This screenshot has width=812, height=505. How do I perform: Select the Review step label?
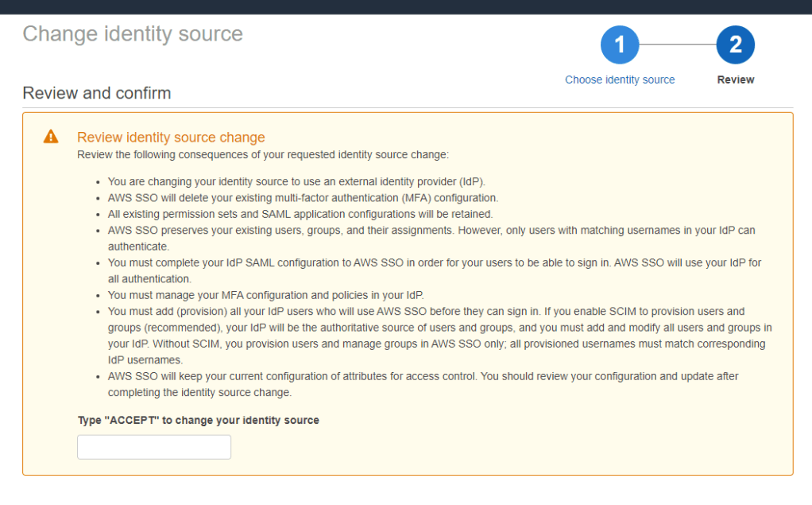coord(735,80)
